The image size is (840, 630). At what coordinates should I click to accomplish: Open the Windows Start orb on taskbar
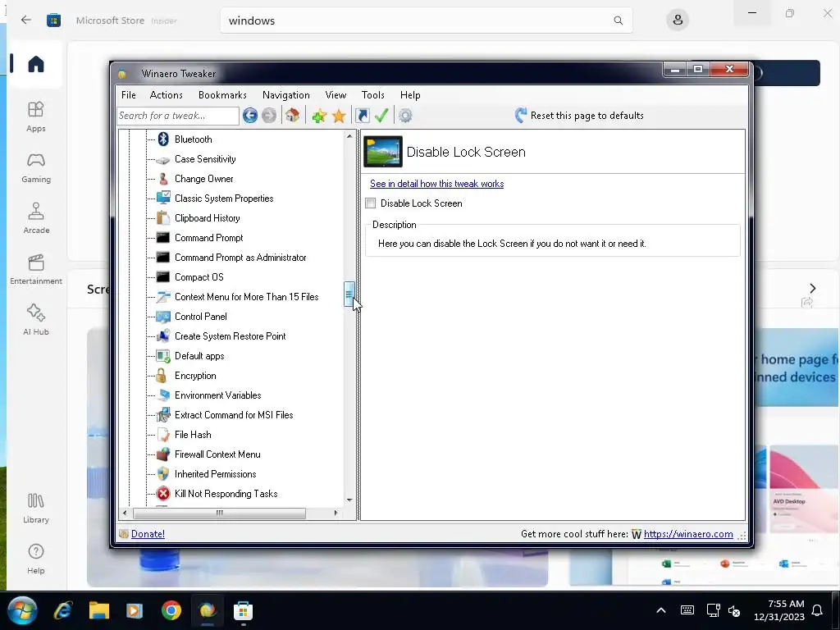tap(22, 610)
